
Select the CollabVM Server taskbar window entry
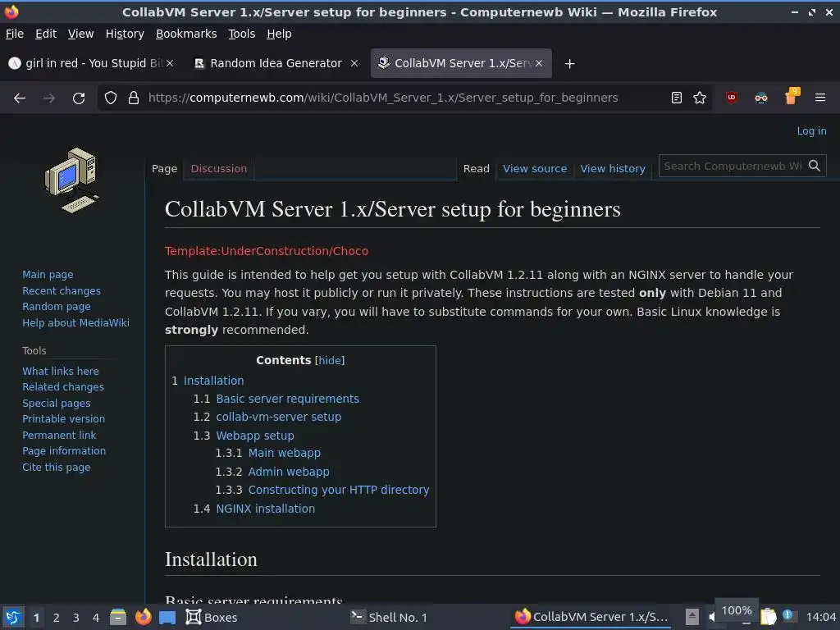click(591, 617)
